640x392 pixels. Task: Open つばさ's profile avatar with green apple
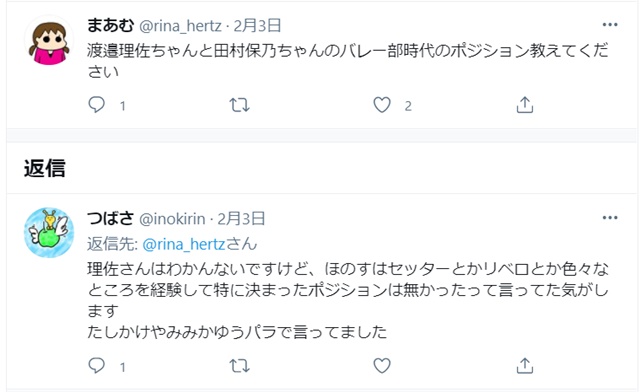click(49, 232)
